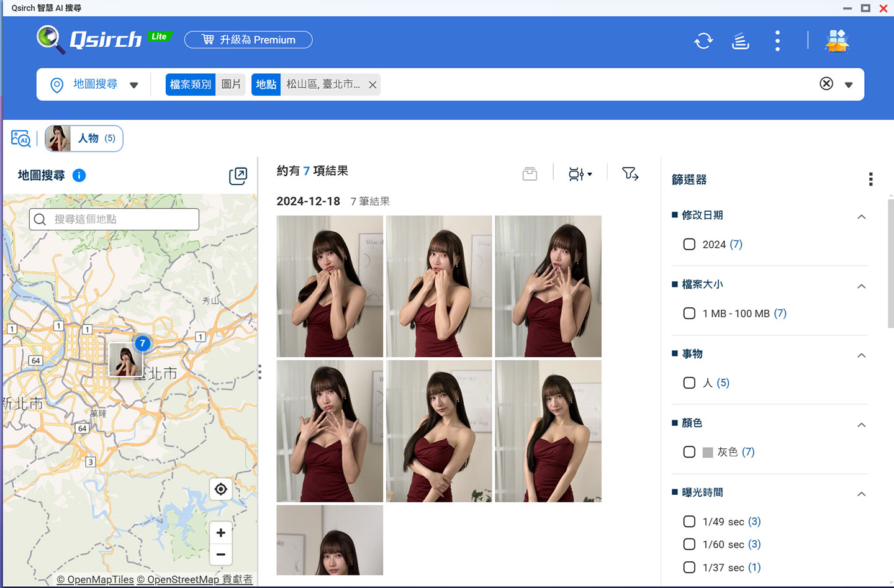Collapse the 修改日期 filter section
Viewport: 894px width, 588px height.
pos(862,217)
